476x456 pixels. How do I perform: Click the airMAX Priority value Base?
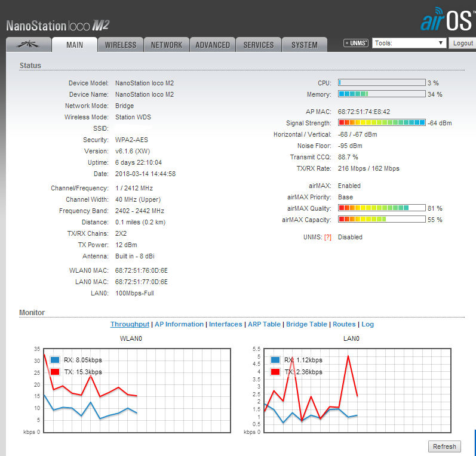tap(345, 197)
